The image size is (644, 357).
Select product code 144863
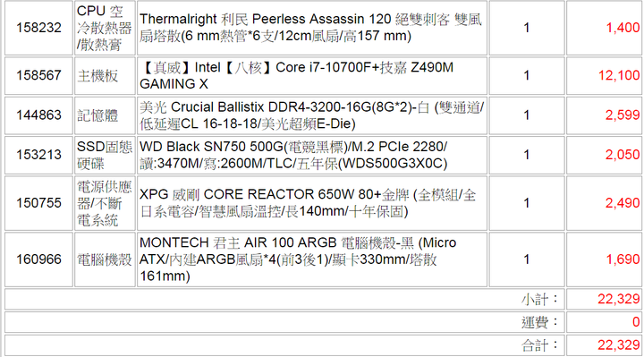[38, 115]
